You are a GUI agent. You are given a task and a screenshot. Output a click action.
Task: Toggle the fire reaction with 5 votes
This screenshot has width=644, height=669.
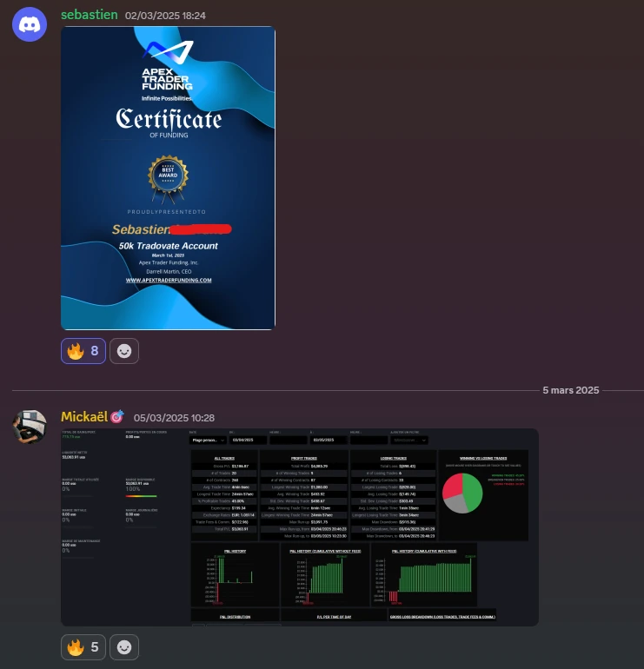tap(83, 647)
